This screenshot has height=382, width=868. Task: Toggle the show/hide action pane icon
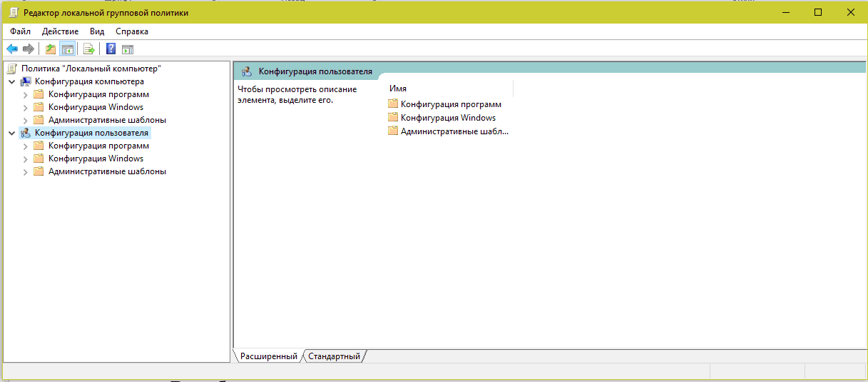click(x=128, y=49)
